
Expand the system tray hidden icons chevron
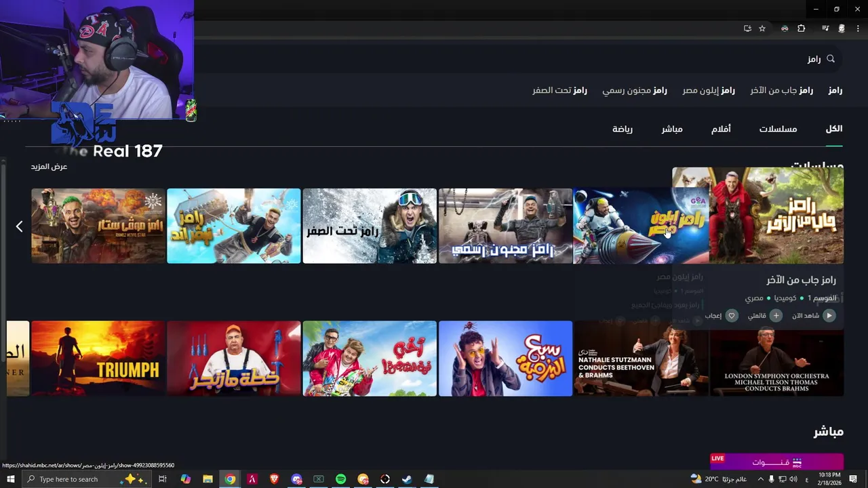tap(760, 479)
